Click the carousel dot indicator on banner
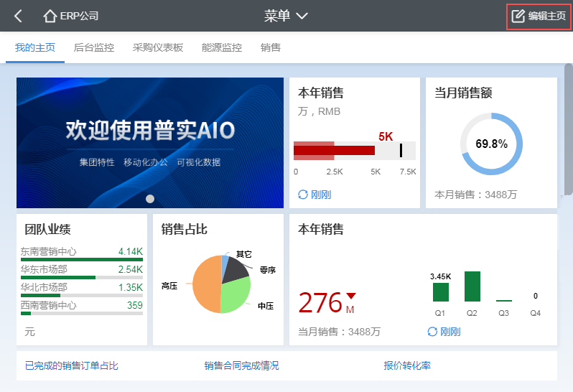This screenshot has height=392, width=573. (150, 198)
